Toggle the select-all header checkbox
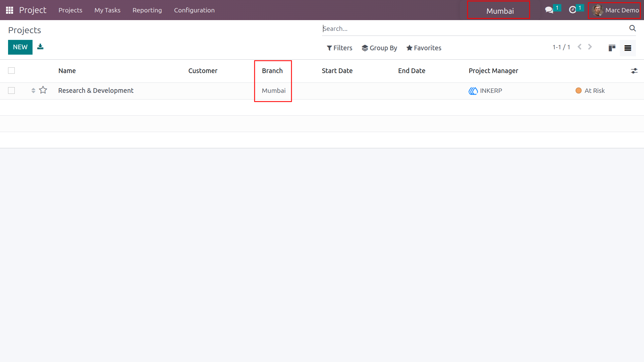 [x=11, y=71]
